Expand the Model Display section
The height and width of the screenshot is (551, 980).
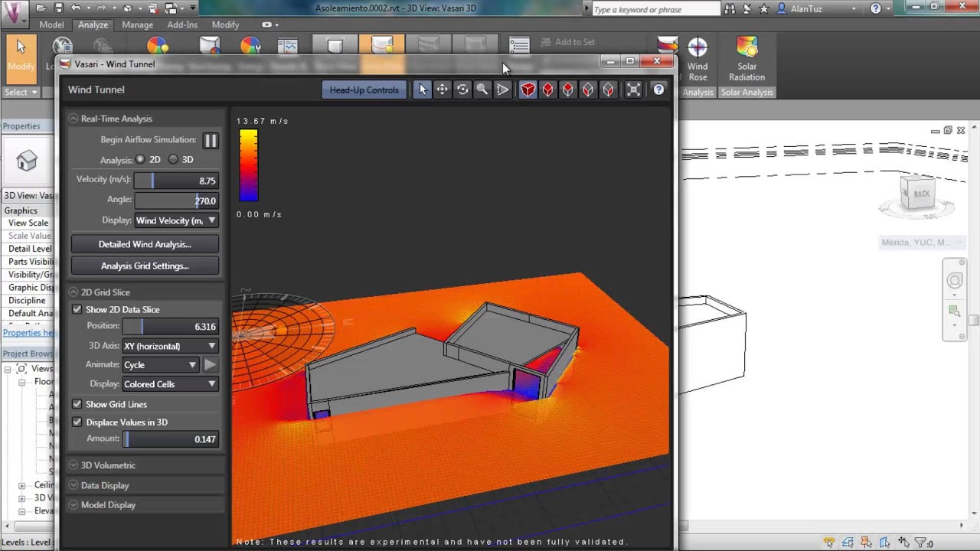73,505
